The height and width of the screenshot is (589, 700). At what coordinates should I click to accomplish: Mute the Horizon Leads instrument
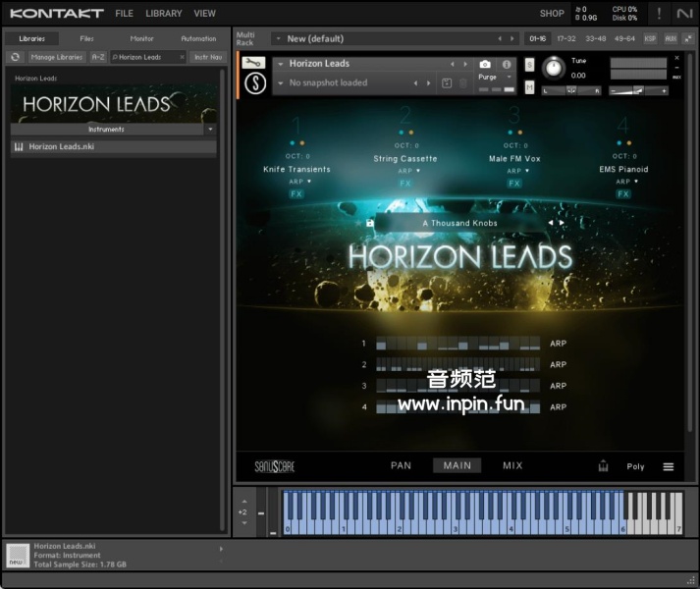tap(529, 87)
